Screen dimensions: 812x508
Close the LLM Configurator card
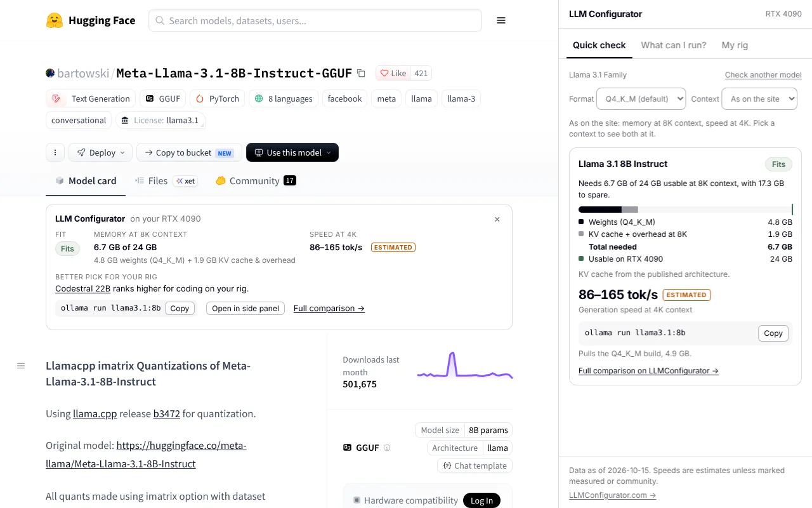[x=497, y=219]
